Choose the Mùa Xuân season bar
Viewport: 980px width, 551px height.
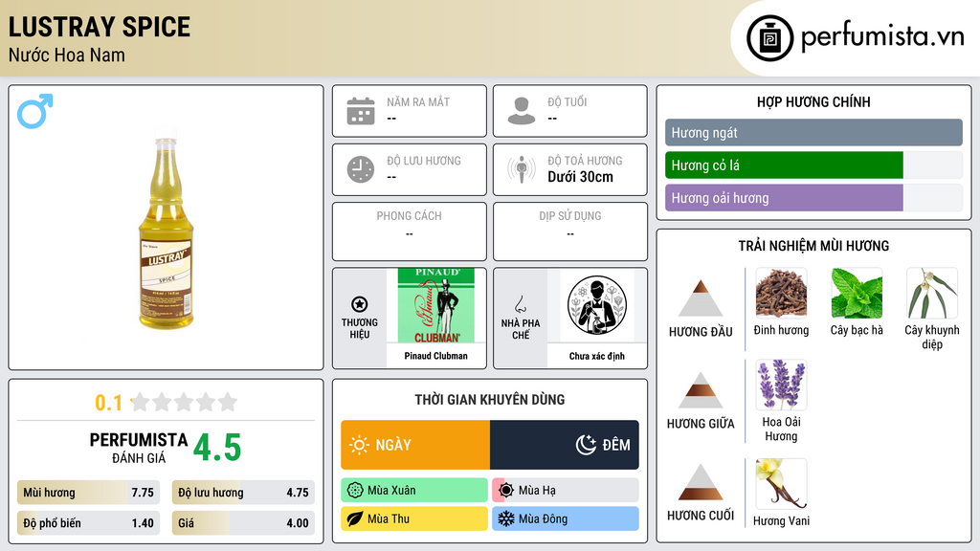[414, 491]
